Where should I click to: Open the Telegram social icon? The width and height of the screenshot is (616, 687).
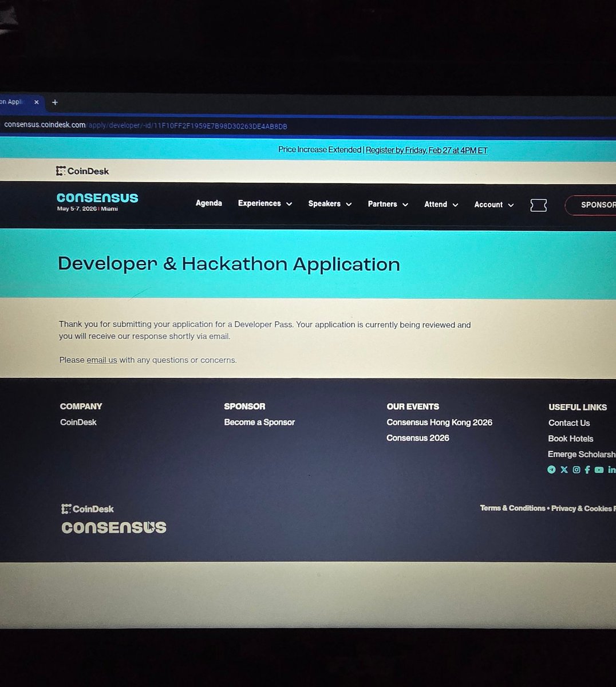[x=551, y=469]
